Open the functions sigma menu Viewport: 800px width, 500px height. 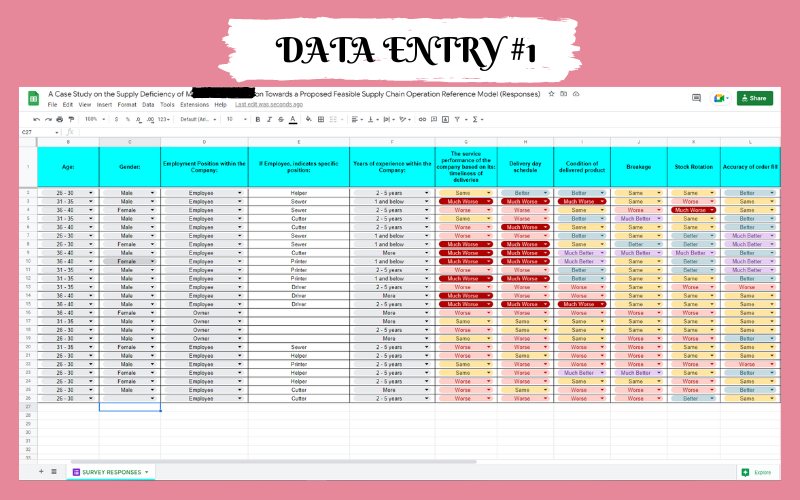coord(477,119)
